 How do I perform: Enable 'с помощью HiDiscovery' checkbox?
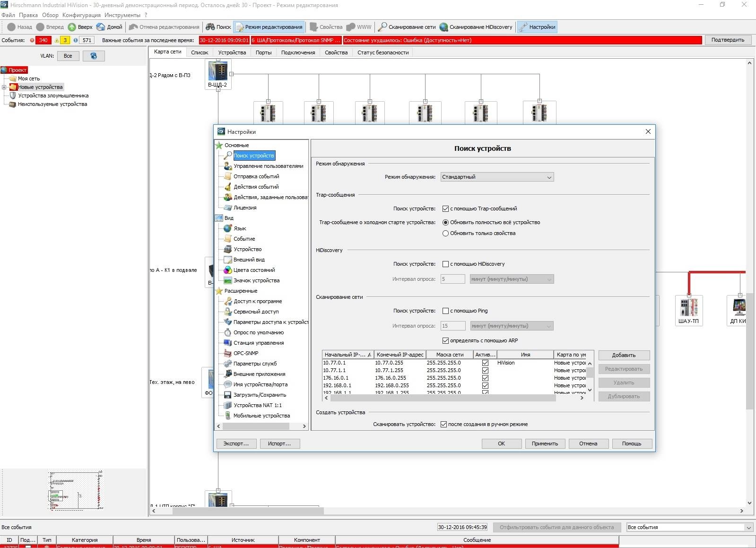click(445, 264)
